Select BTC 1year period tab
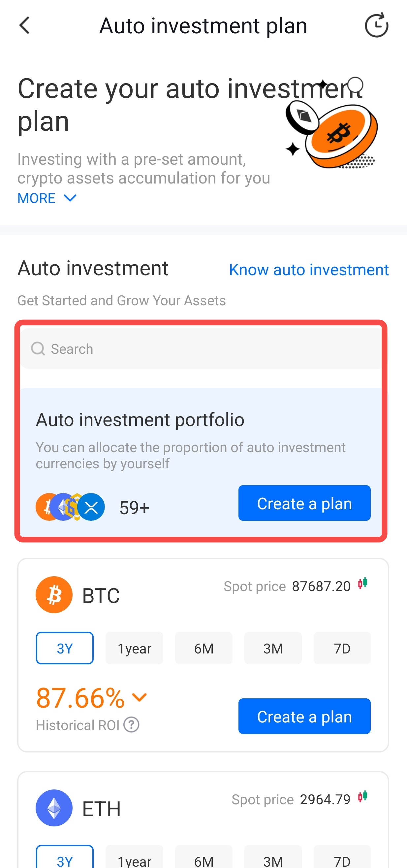407x868 pixels. (x=134, y=648)
